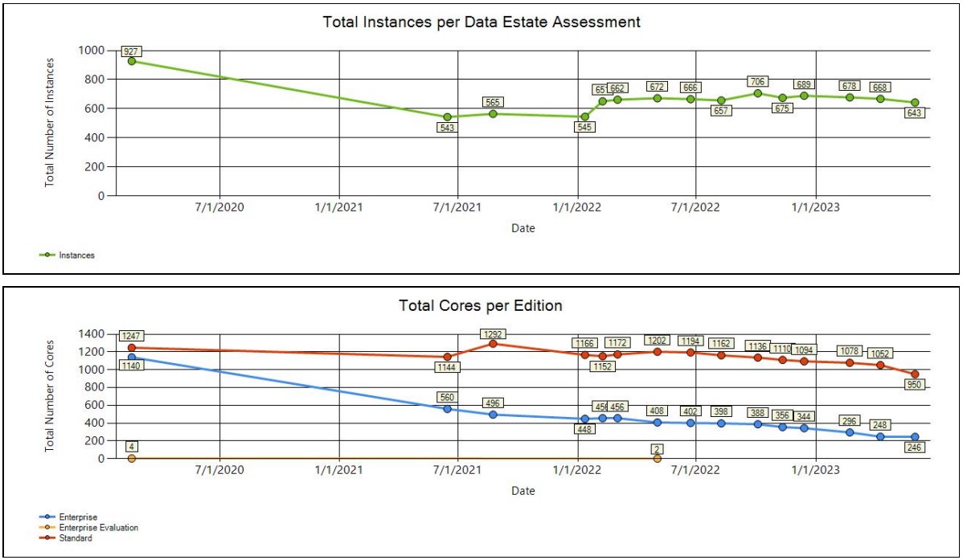Select the red data point labeled 1292
The width and height of the screenshot is (963, 560).
[x=494, y=343]
